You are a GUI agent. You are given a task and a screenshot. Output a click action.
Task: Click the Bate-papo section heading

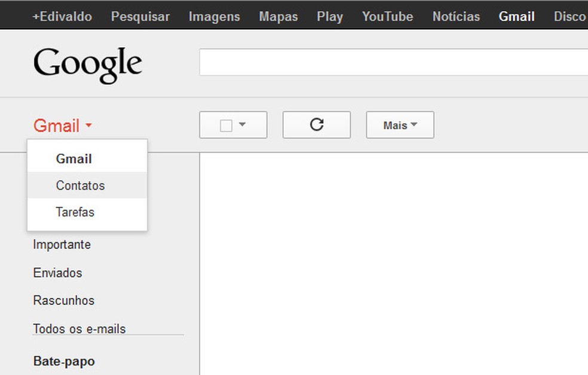[x=64, y=361]
